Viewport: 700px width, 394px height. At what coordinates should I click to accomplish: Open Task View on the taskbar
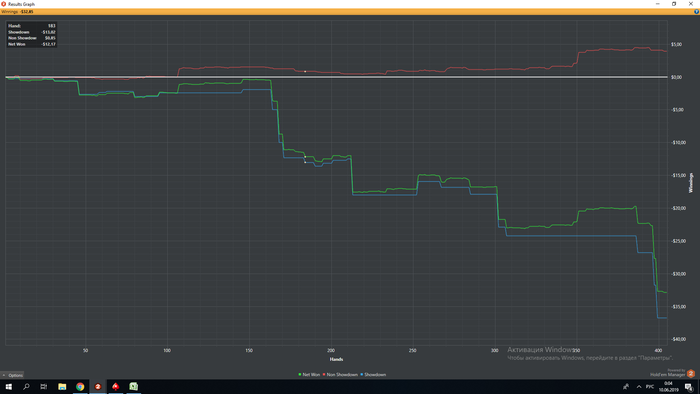43,387
